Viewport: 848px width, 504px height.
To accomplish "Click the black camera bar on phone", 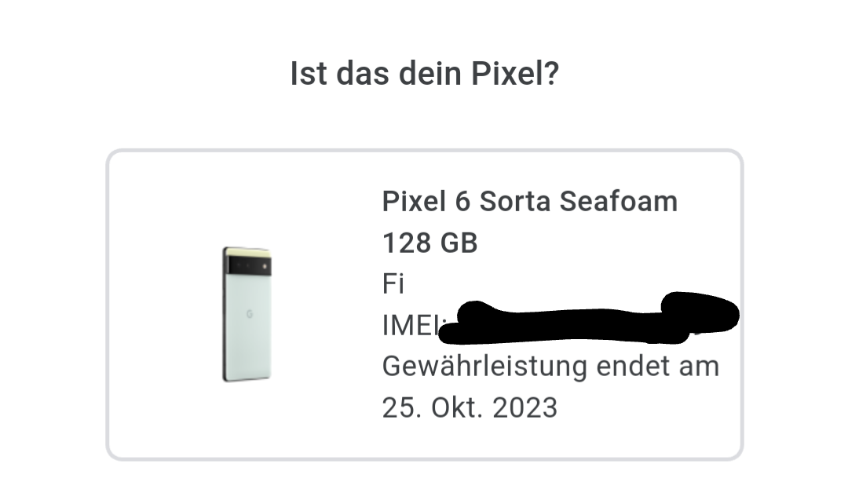I will [250, 266].
